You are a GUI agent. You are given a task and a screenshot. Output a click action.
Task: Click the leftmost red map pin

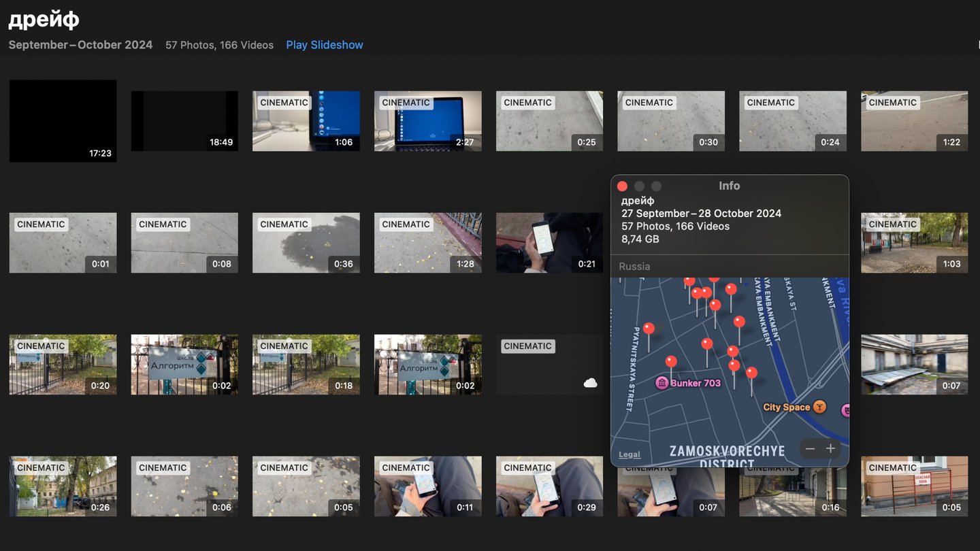[x=649, y=329]
